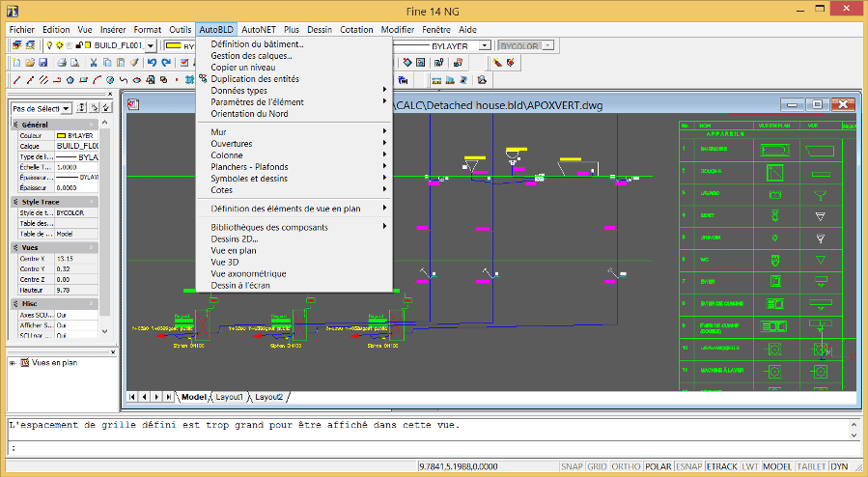This screenshot has width=868, height=477.
Task: Collapse the Général properties section
Action: coord(92,125)
